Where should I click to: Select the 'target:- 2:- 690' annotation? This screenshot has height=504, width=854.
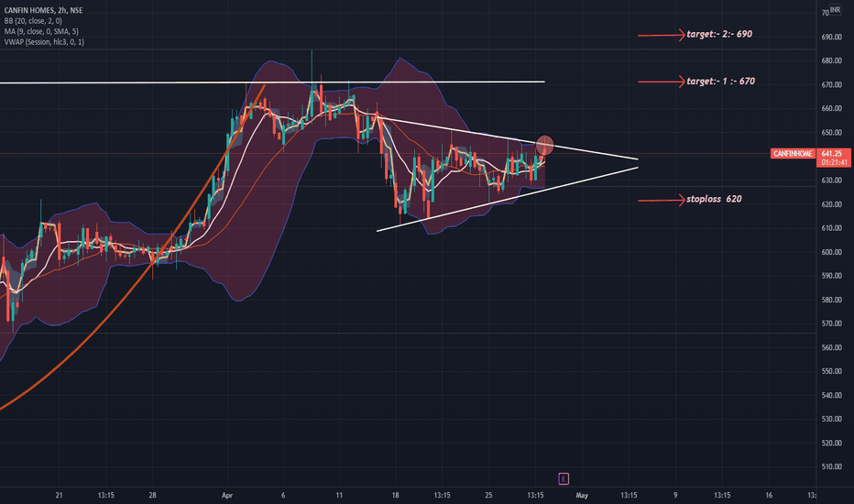(719, 34)
